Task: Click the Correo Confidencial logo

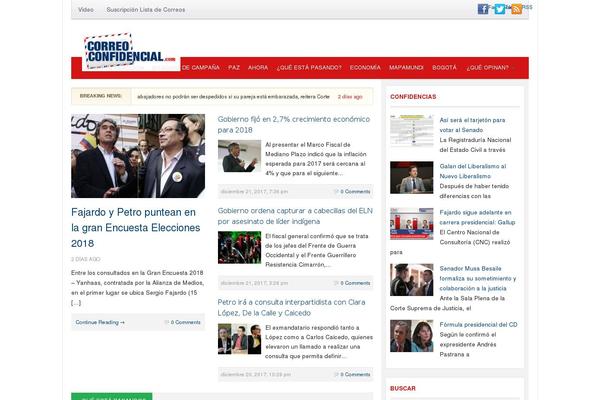Action: pos(130,52)
